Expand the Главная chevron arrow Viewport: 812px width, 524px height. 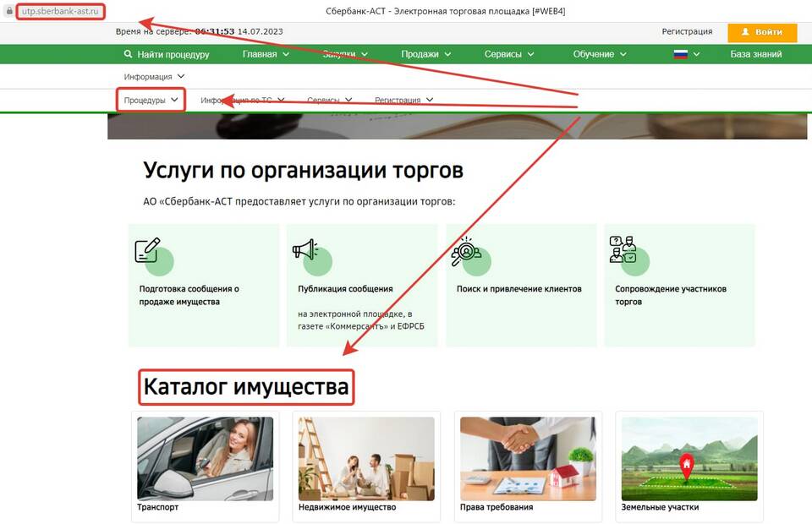(x=286, y=54)
